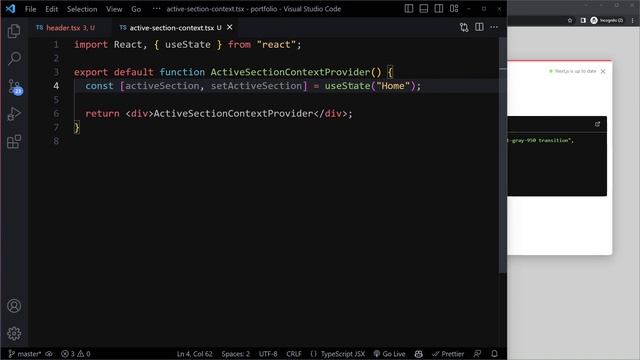The height and width of the screenshot is (360, 640).
Task: Close the Next.js up to date overlay
Action: (603, 71)
